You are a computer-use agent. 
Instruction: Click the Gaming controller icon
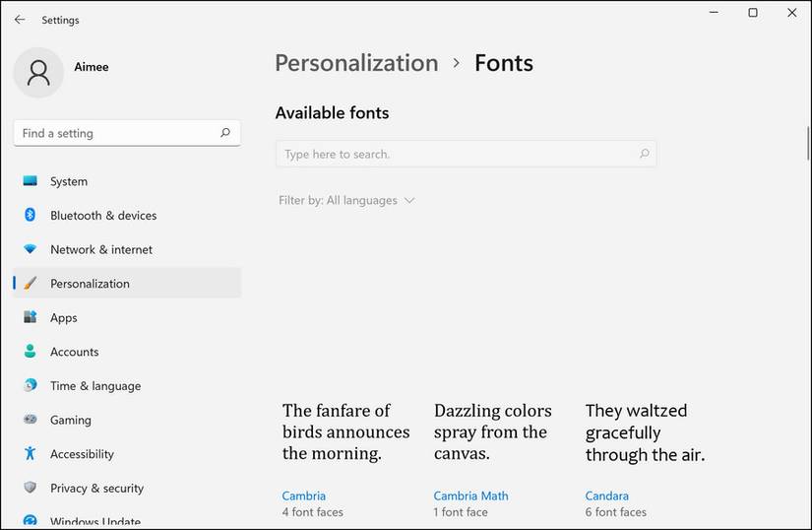pos(31,421)
